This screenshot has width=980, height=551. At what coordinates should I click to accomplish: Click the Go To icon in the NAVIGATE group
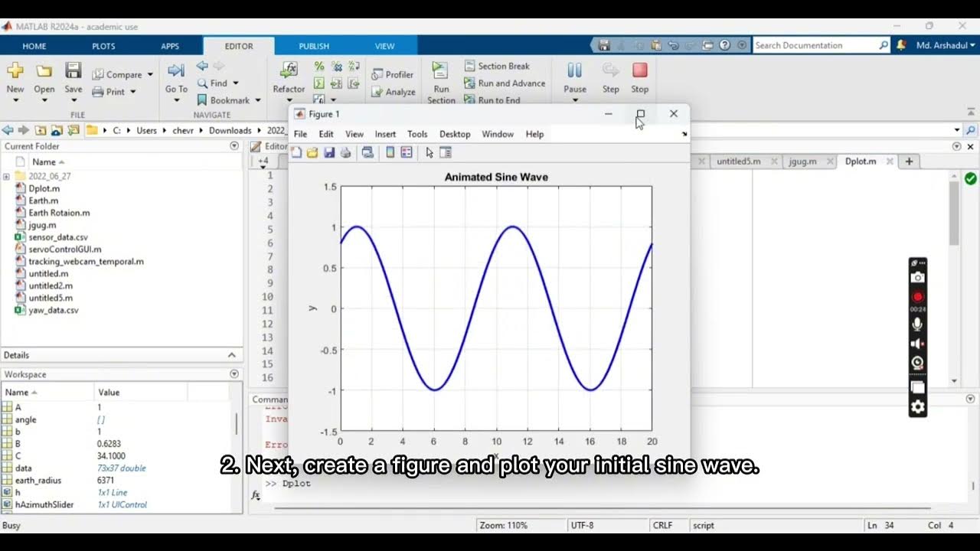pos(176,71)
